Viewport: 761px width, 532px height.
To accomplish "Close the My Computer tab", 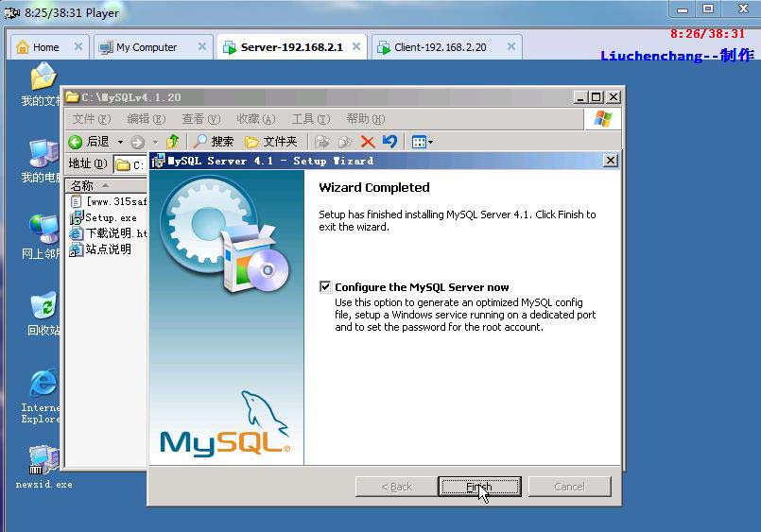I will point(202,46).
